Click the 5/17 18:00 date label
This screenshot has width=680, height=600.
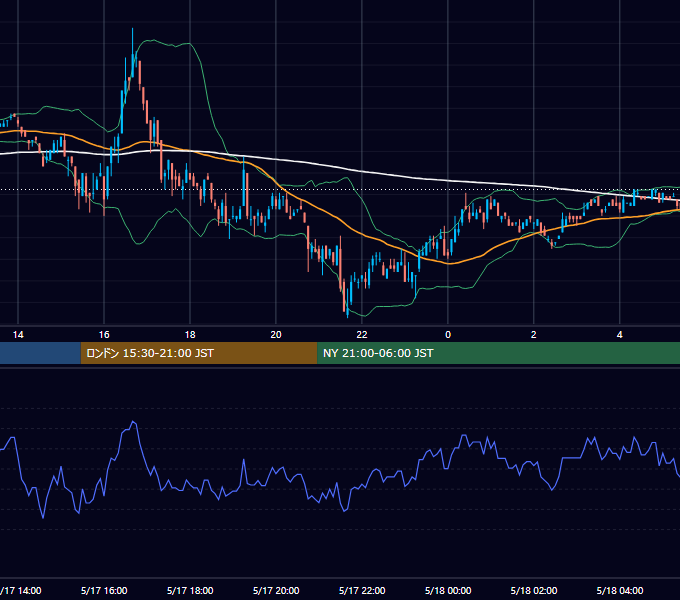click(x=190, y=590)
